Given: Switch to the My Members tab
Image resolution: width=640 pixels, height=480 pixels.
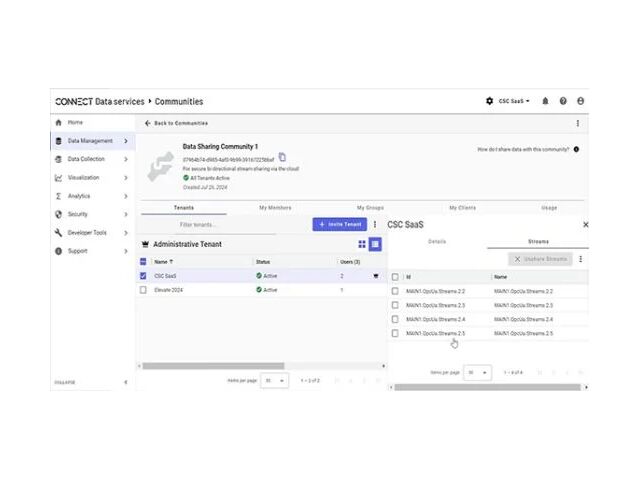Looking at the screenshot, I should [x=276, y=207].
